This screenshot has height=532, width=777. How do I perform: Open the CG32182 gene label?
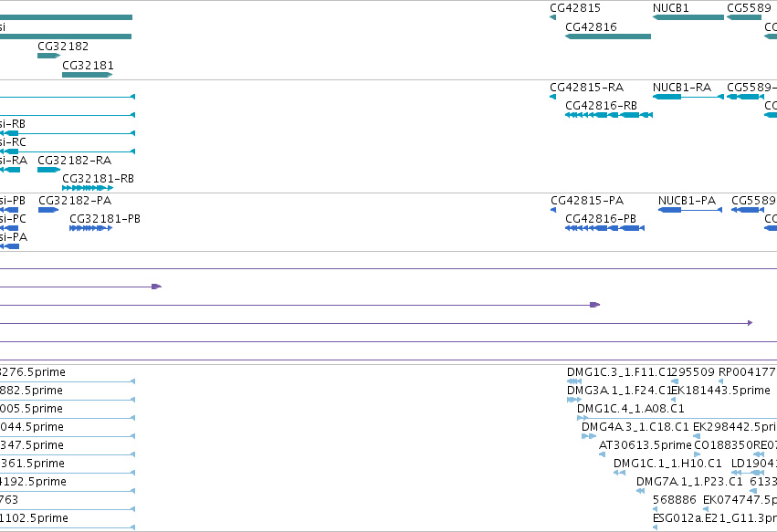pyautogui.click(x=63, y=46)
